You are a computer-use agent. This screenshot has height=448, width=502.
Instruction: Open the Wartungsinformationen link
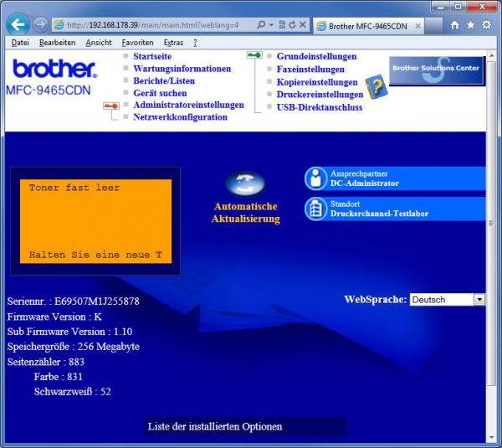point(182,69)
